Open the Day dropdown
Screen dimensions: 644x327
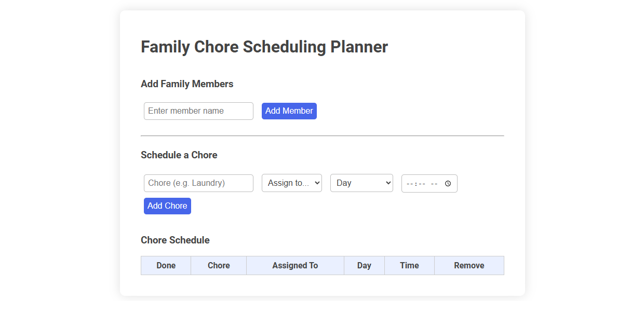[x=361, y=183]
